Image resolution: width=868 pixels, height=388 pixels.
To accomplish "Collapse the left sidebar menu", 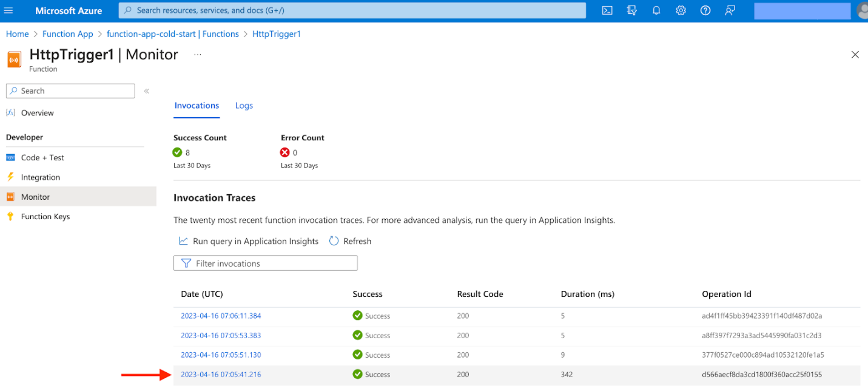I will (146, 91).
